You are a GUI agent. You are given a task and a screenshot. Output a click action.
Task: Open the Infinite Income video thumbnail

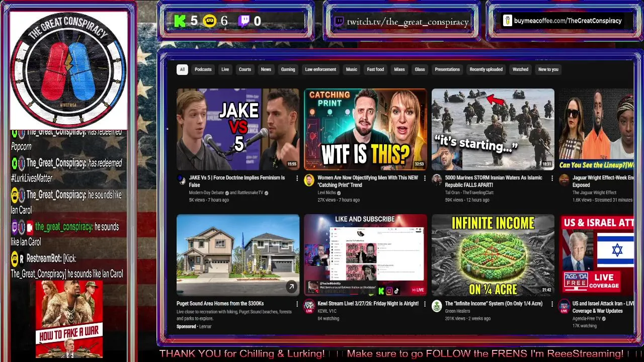pos(493,255)
